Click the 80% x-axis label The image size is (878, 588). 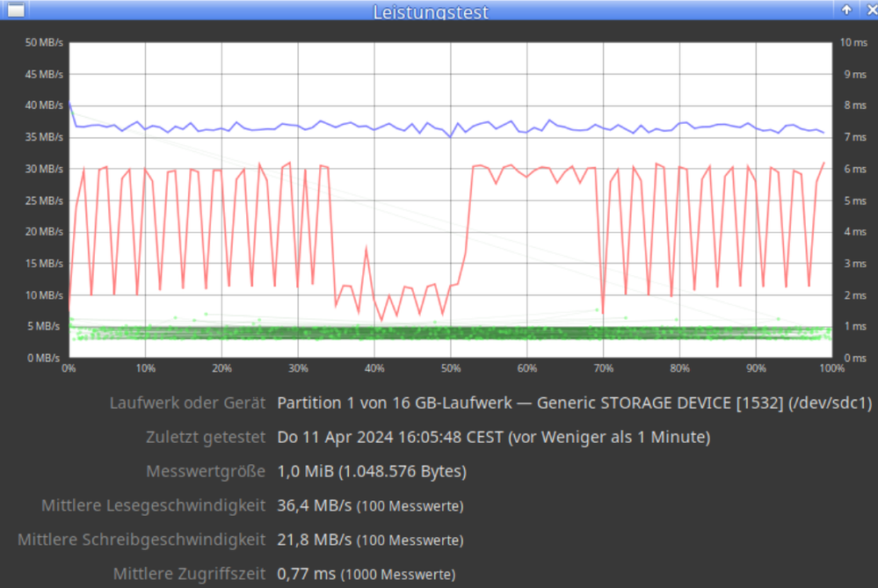pyautogui.click(x=679, y=368)
